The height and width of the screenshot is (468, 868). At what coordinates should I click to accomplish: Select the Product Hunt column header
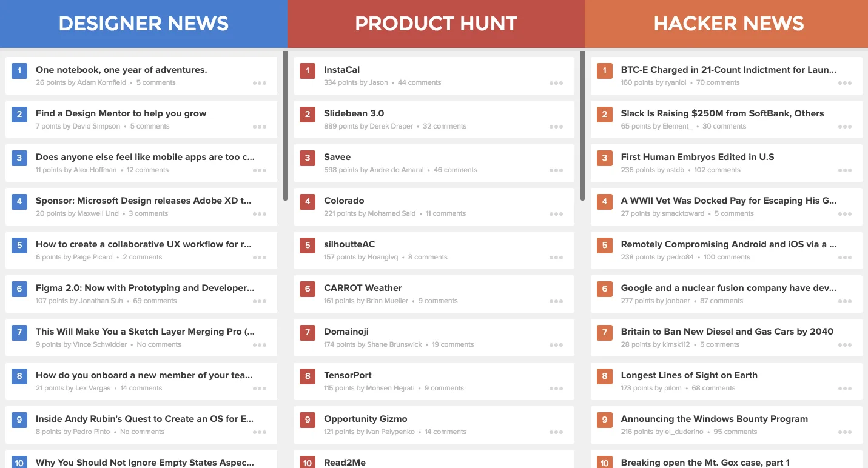coord(436,24)
